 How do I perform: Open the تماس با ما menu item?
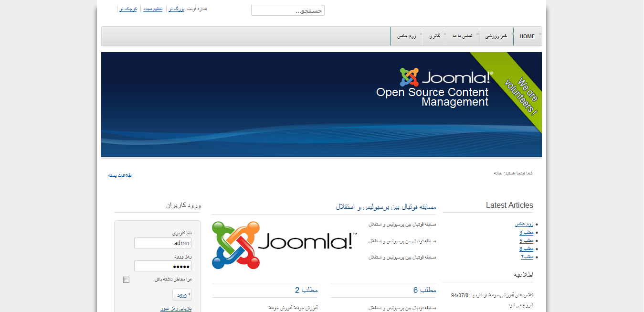[x=462, y=36]
